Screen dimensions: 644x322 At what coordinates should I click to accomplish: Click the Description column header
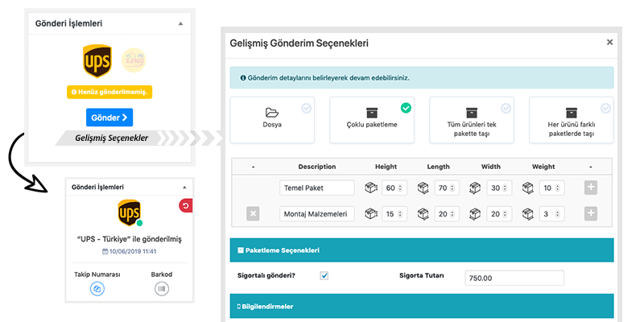pos(317,167)
